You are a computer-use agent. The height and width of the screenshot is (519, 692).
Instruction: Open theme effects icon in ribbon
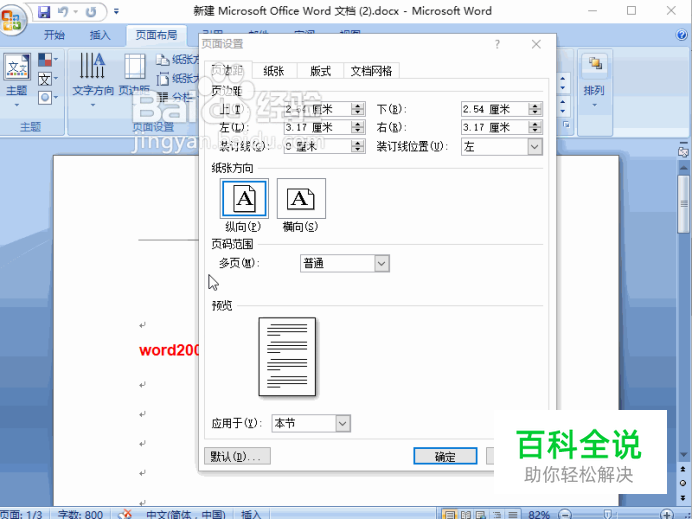point(45,98)
